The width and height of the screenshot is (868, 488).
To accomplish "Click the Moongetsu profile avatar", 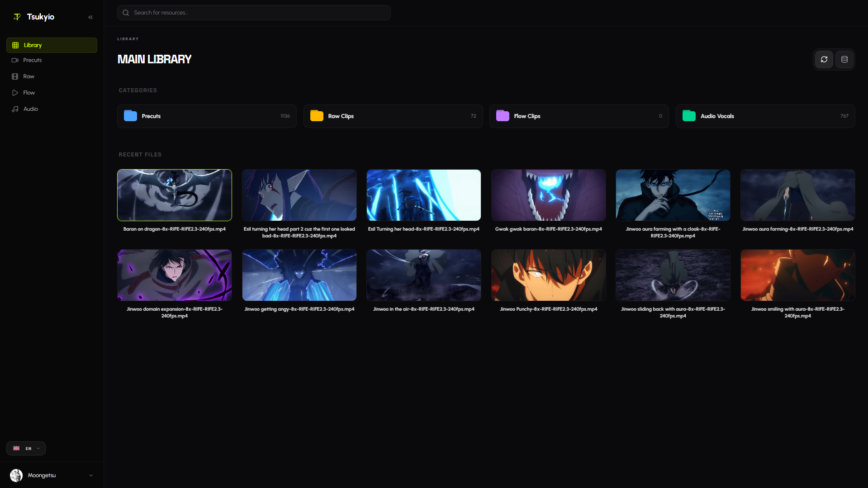I will click(16, 475).
